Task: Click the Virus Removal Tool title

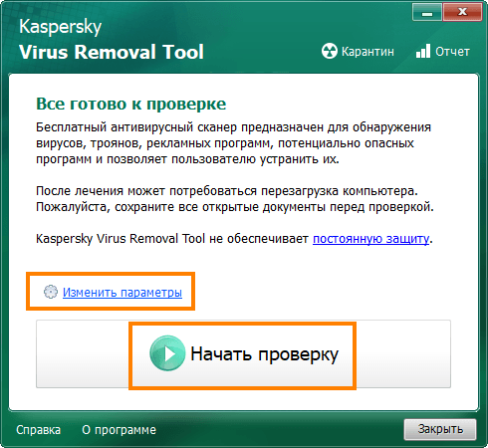Action: [x=112, y=52]
